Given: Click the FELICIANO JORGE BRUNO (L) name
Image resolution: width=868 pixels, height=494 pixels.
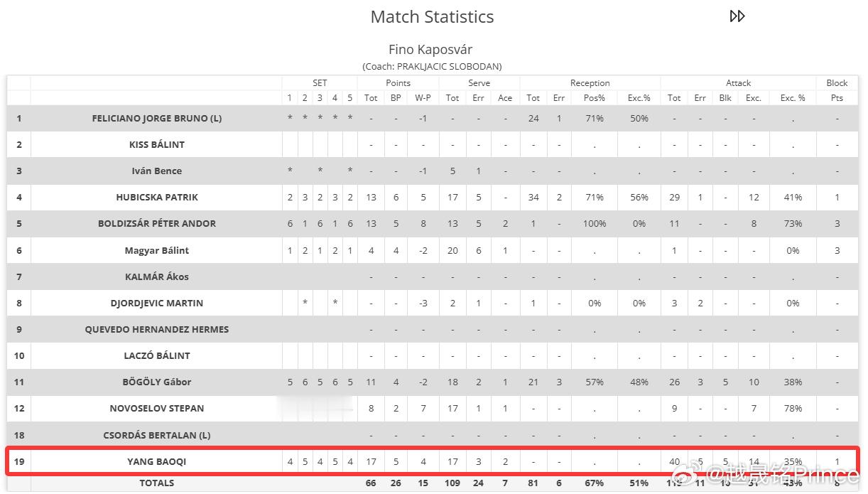Looking at the screenshot, I should point(157,118).
